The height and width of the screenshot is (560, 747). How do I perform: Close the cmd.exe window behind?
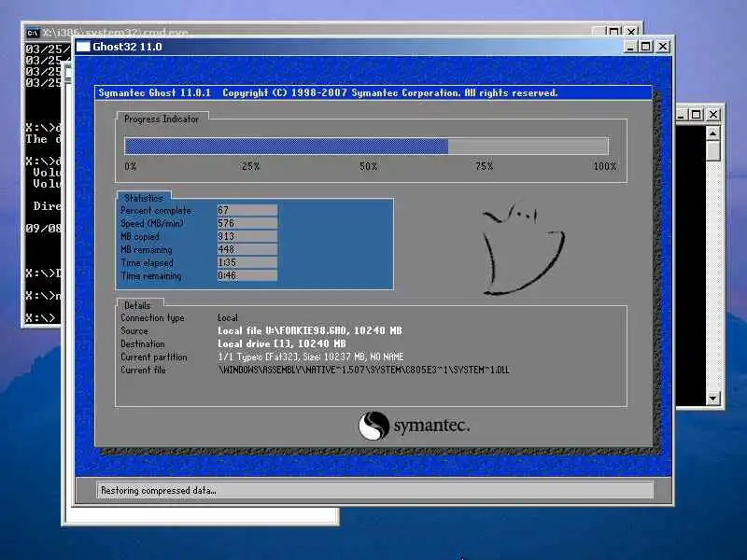pyautogui.click(x=631, y=32)
